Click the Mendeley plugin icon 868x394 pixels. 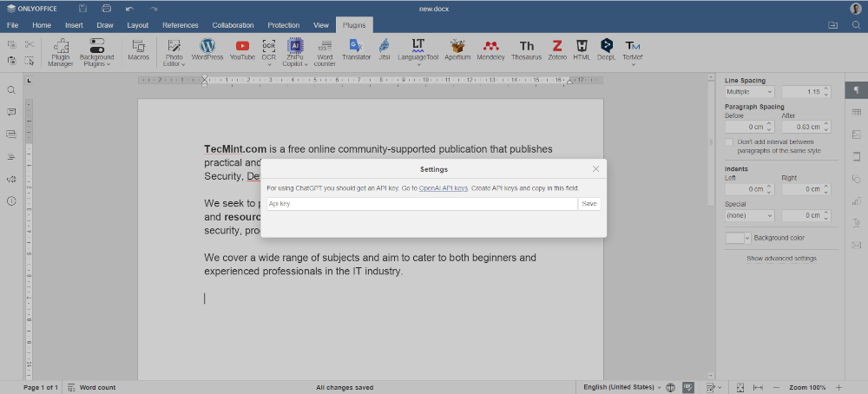490,49
